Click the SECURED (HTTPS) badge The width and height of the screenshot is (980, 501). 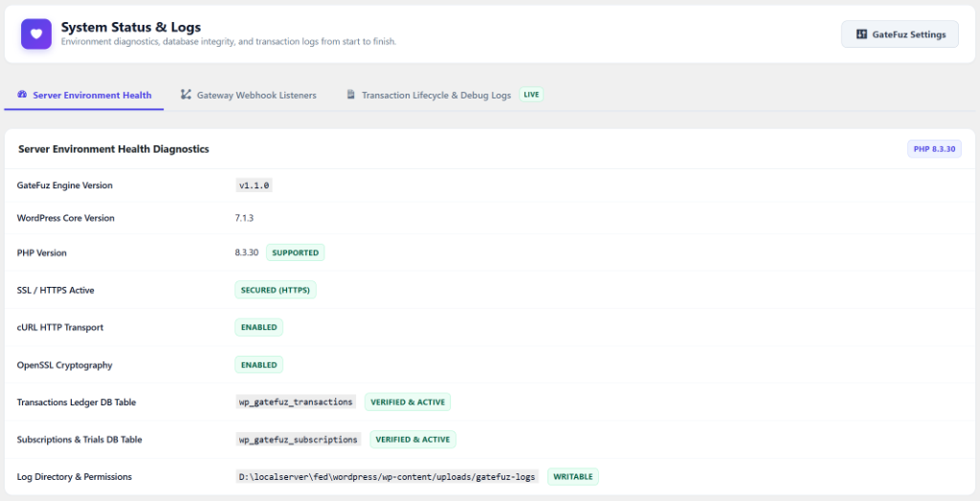pos(275,290)
